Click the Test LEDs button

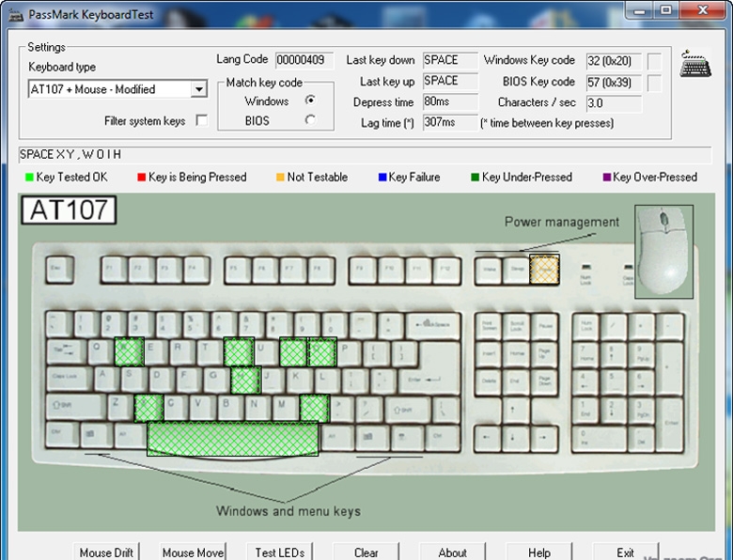pyautogui.click(x=279, y=552)
